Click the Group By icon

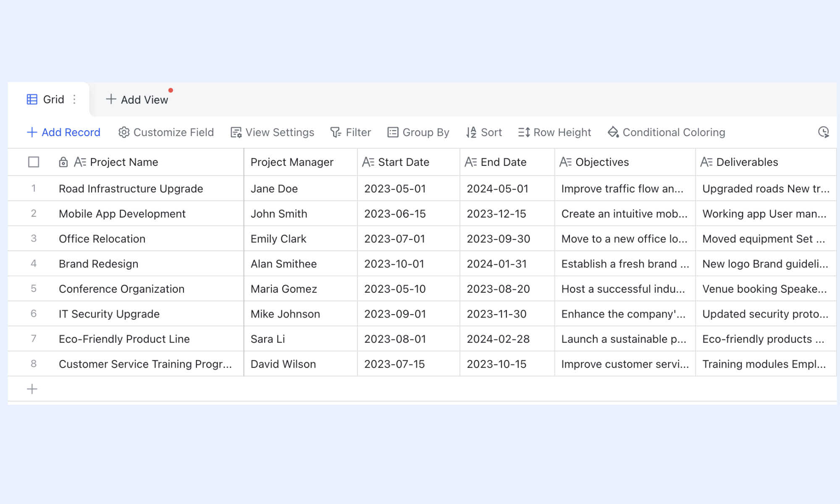[393, 132]
